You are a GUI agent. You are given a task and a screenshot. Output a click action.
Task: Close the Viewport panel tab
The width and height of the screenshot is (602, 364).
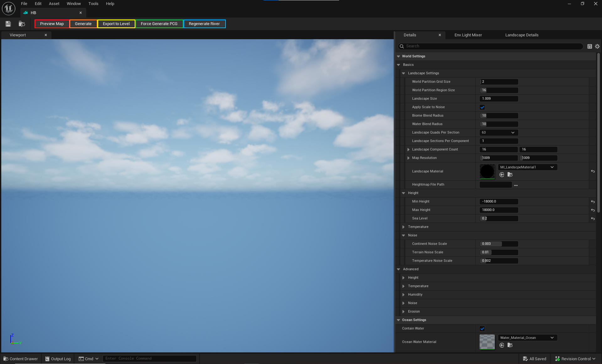pyautogui.click(x=46, y=35)
